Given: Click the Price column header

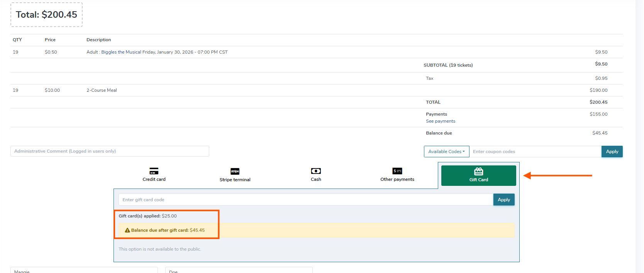Looking at the screenshot, I should point(50,40).
